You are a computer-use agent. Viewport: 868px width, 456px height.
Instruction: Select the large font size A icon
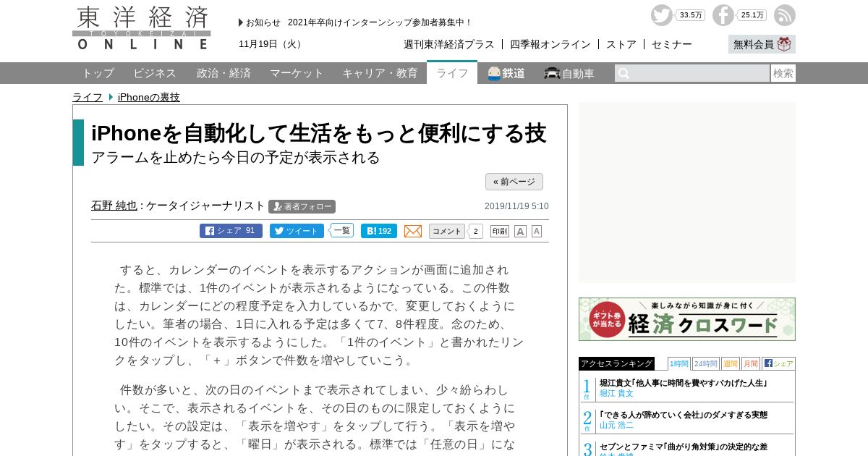[520, 231]
